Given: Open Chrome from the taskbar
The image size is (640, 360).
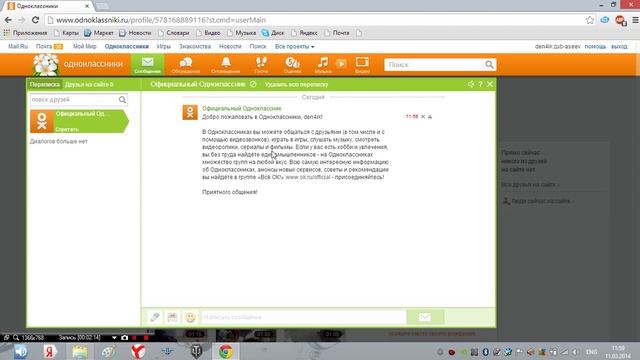Looking at the screenshot, I should coord(226,351).
